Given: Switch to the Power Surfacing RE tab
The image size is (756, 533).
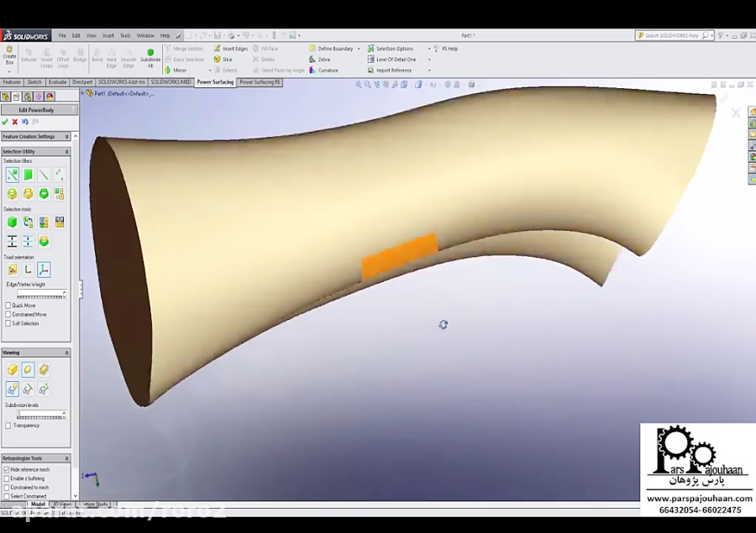Looking at the screenshot, I should [260, 82].
